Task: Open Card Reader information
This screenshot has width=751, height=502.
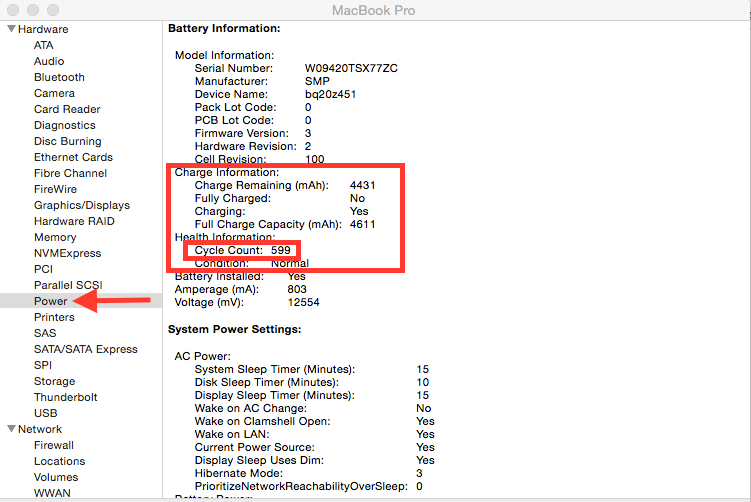Action: tap(67, 109)
